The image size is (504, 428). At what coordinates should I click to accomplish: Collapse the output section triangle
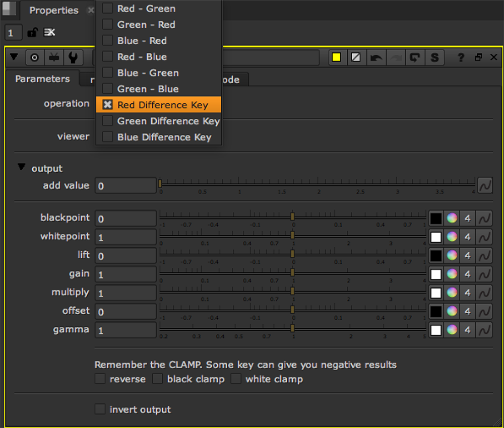pyautogui.click(x=21, y=167)
